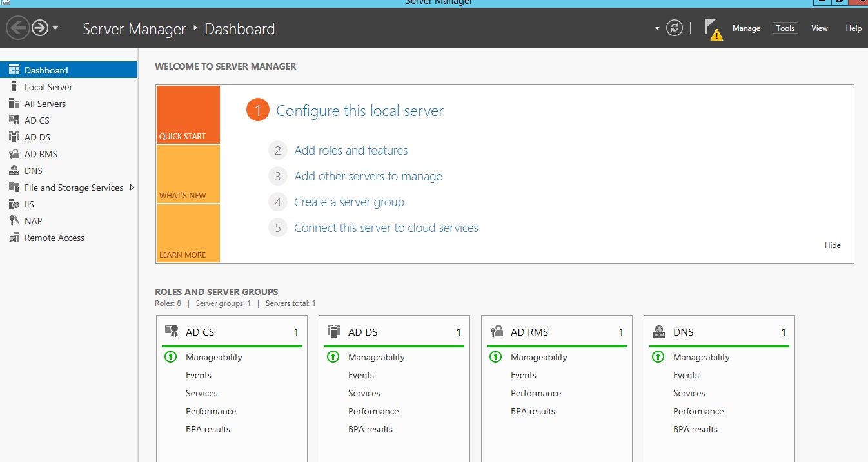
Task: Open Services in the AD CS tile
Action: pyautogui.click(x=202, y=393)
